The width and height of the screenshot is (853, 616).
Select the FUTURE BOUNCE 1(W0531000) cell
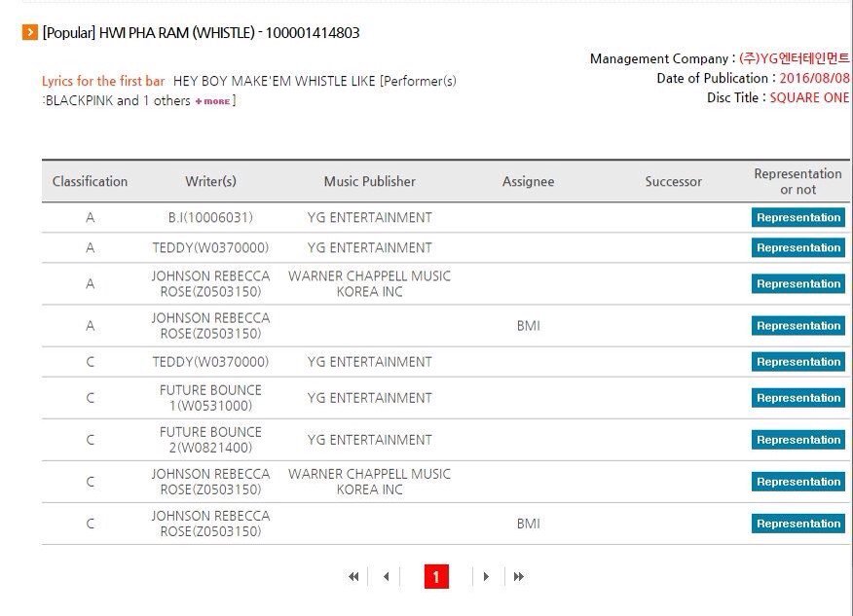pos(210,398)
